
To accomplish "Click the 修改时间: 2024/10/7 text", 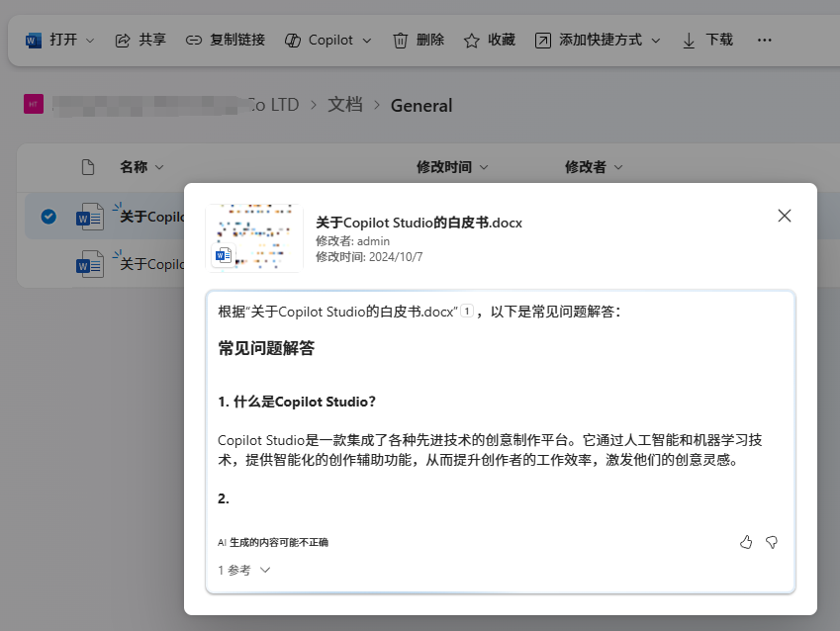I will (x=369, y=257).
